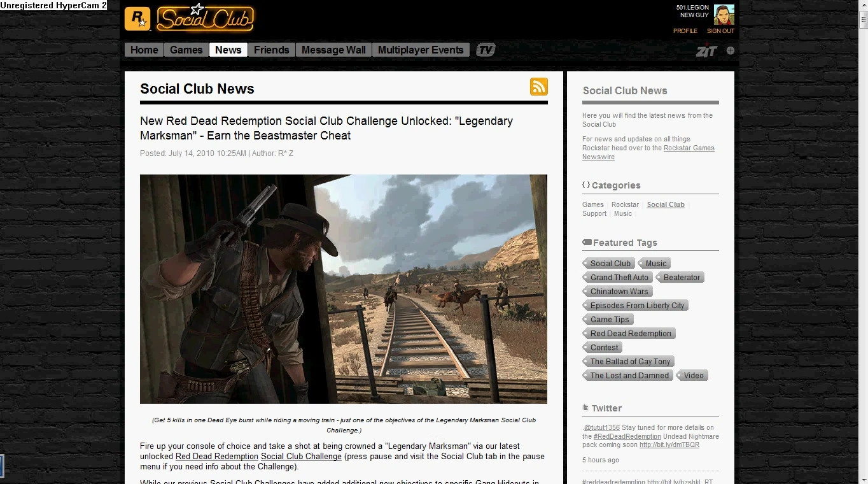The width and height of the screenshot is (868, 484).
Task: Click the SIGN OUT link
Action: tap(720, 31)
